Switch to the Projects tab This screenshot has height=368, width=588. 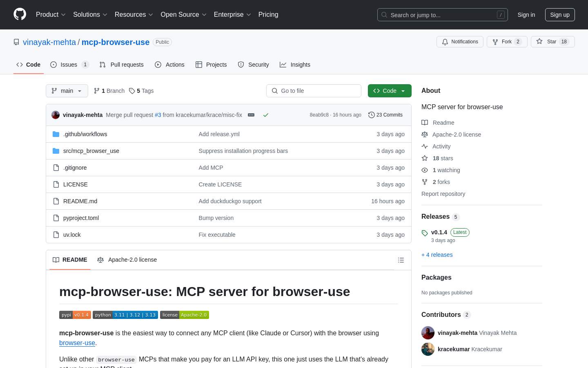pyautogui.click(x=211, y=65)
